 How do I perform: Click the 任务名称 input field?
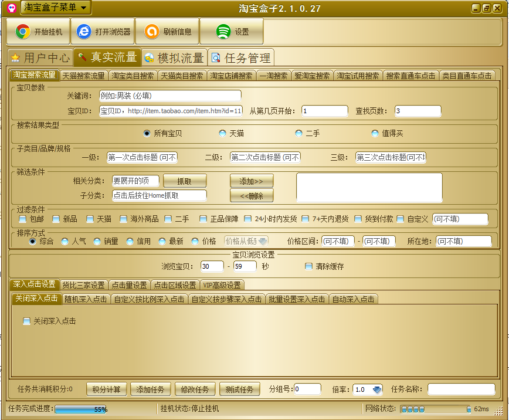click(462, 389)
